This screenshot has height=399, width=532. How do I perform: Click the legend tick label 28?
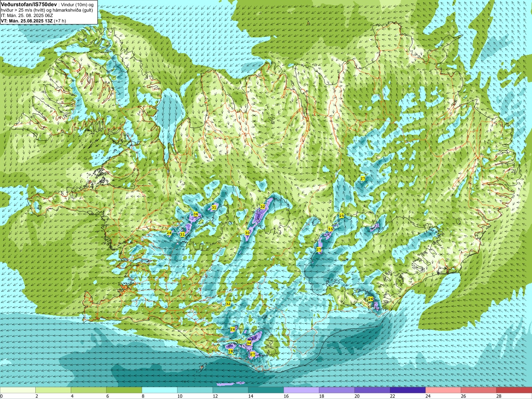coord(499,396)
